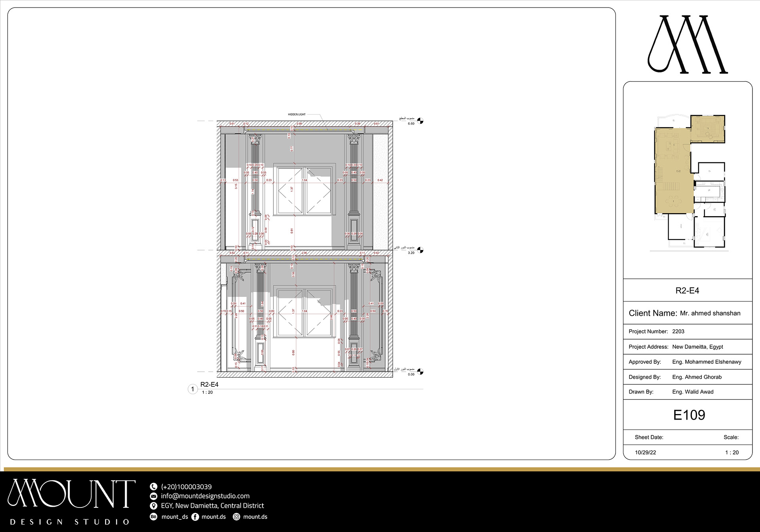Click the 0.00 level marker symbol
The image size is (760, 532).
[x=420, y=372]
